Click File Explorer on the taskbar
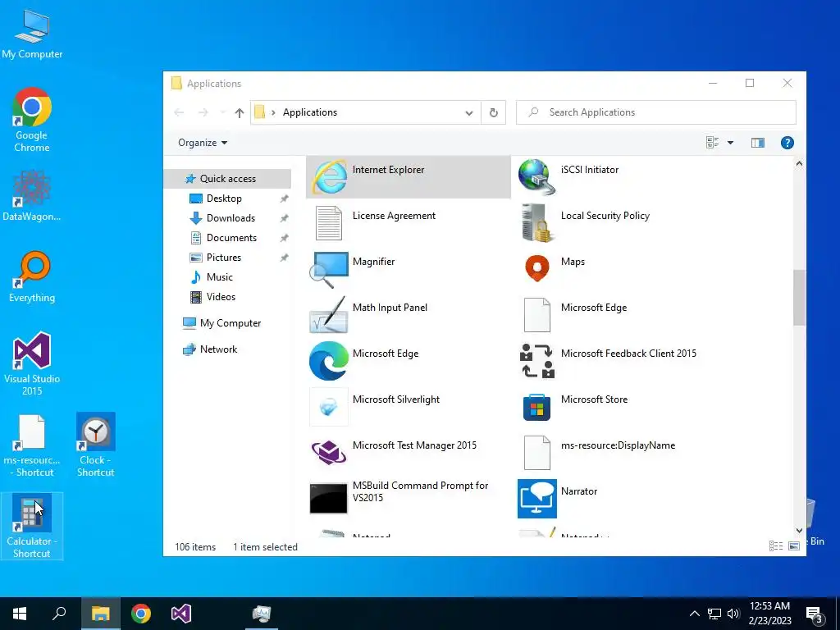 tap(101, 614)
